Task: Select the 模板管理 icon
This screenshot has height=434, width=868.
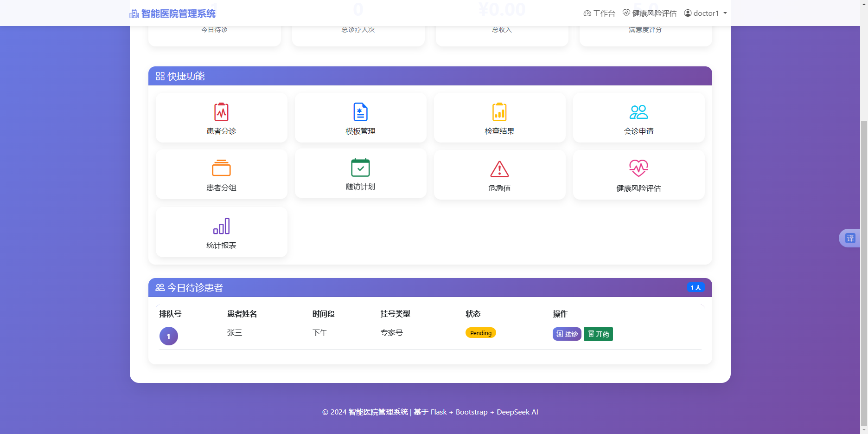Action: 360,112
